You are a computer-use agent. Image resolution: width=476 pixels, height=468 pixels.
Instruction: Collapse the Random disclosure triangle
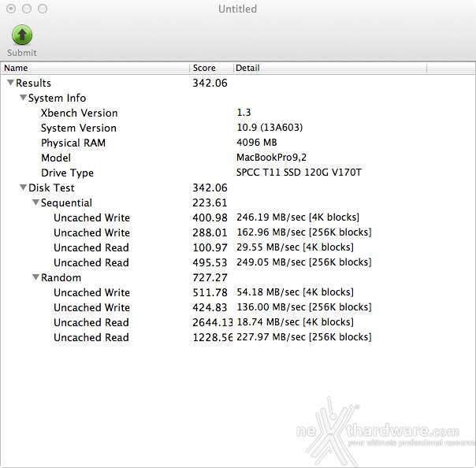(35, 277)
